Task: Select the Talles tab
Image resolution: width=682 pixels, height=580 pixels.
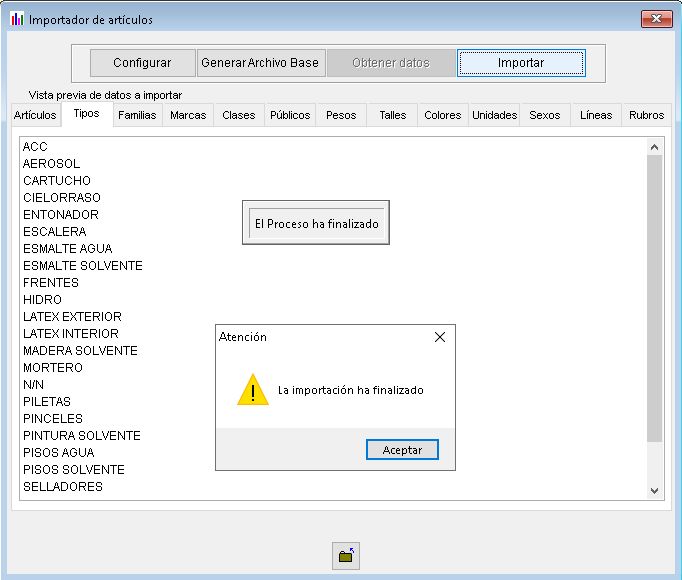Action: coord(393,115)
